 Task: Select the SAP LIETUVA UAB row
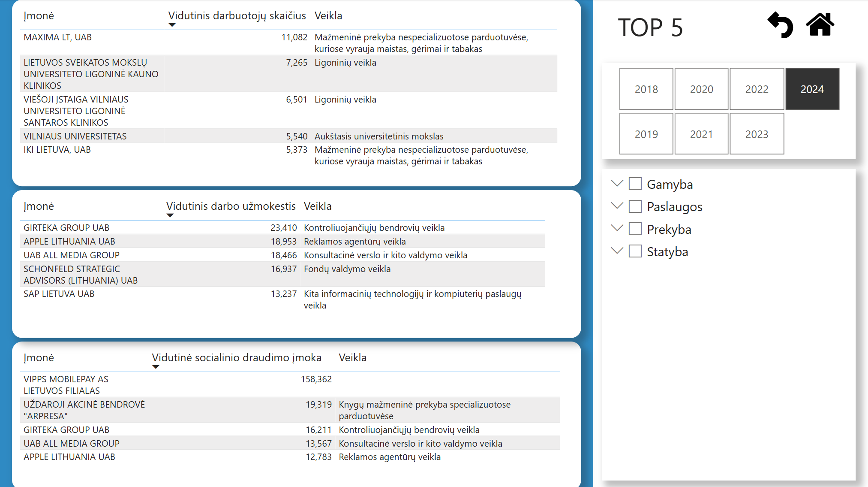pyautogui.click(x=282, y=299)
